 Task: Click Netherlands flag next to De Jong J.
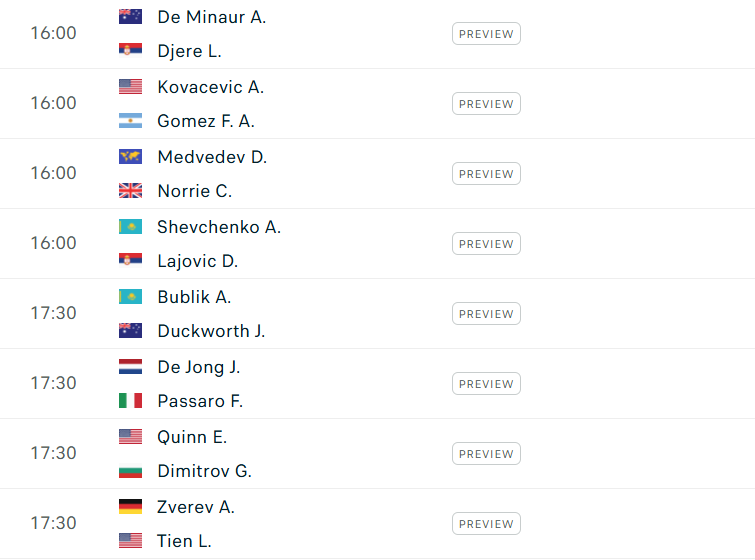point(130,366)
